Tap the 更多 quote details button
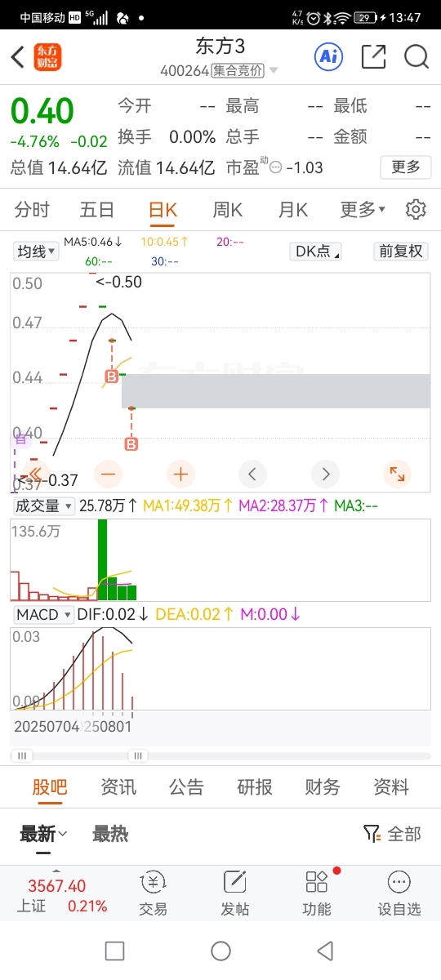Image resolution: width=441 pixels, height=980 pixels. [x=405, y=167]
